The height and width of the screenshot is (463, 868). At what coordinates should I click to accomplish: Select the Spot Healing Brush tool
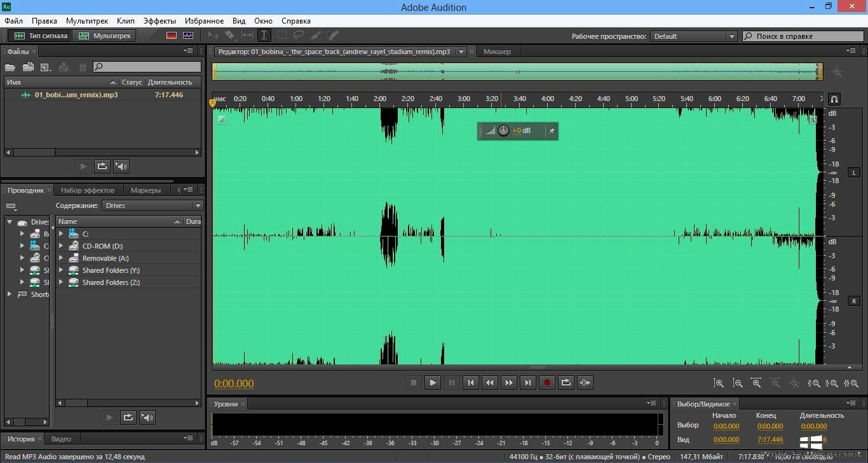click(x=332, y=36)
